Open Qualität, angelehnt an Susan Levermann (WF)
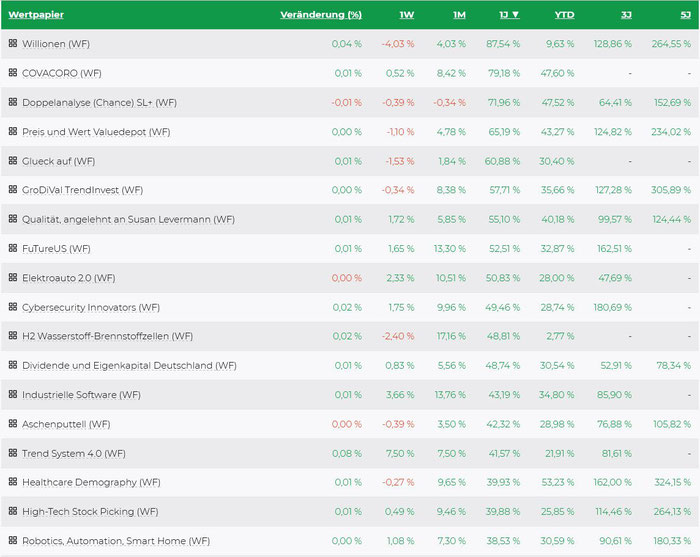This screenshot has width=700, height=557. pyautogui.click(x=129, y=220)
